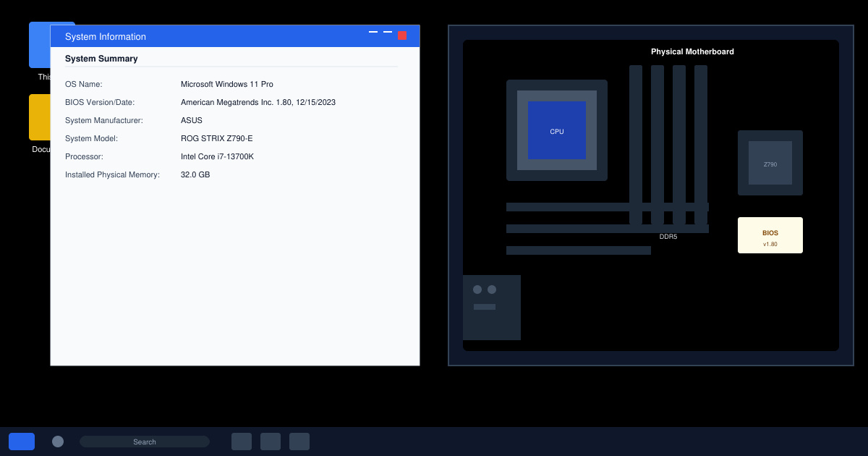
Task: Click the middle window control of System Information
Action: coord(388,32)
